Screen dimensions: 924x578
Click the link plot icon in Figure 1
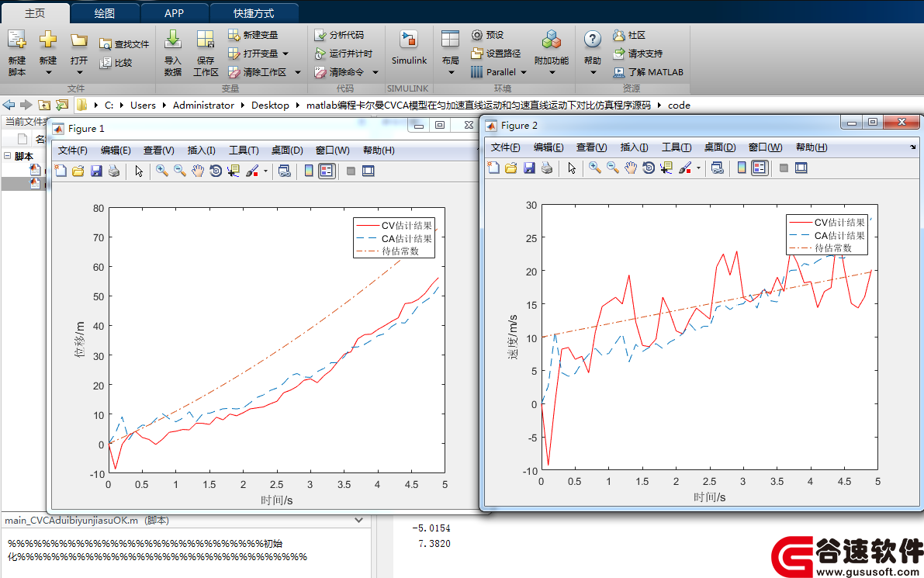(x=284, y=171)
